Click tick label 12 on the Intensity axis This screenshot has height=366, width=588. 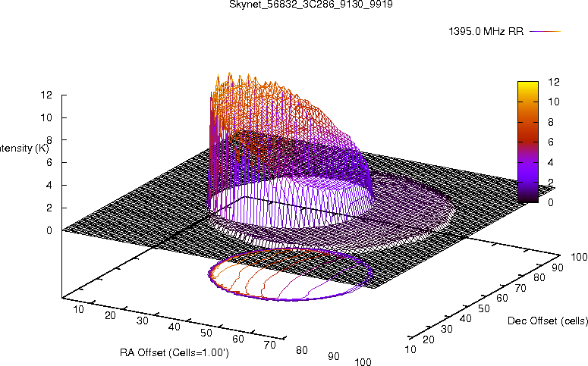pyautogui.click(x=46, y=95)
